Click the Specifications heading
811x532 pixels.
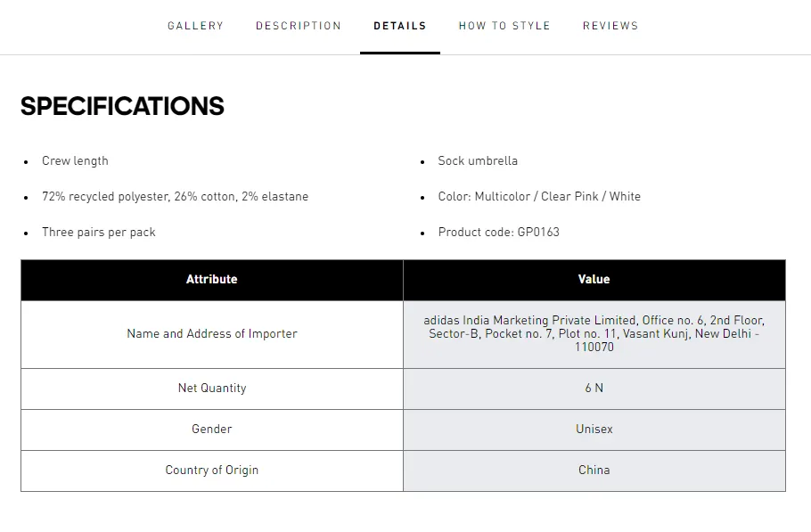pyautogui.click(x=122, y=106)
